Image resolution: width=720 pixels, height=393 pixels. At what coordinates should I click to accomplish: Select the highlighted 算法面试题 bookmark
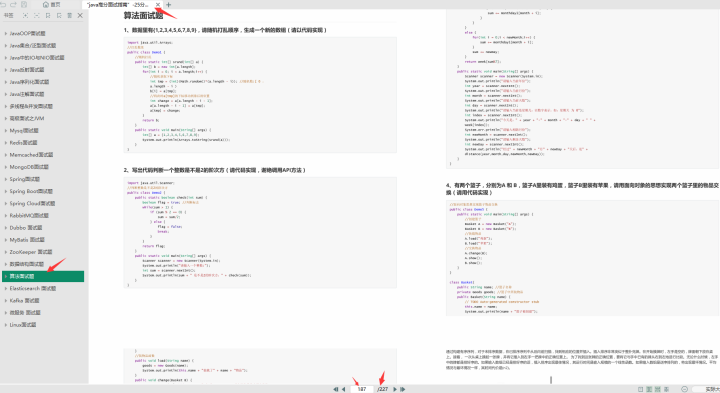[x=43, y=276]
